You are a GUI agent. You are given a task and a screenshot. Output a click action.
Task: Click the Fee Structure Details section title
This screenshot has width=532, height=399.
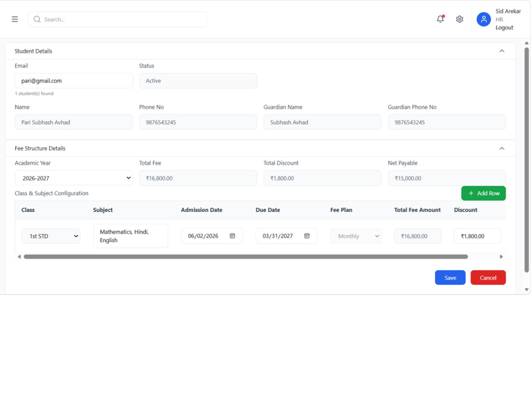(x=40, y=148)
